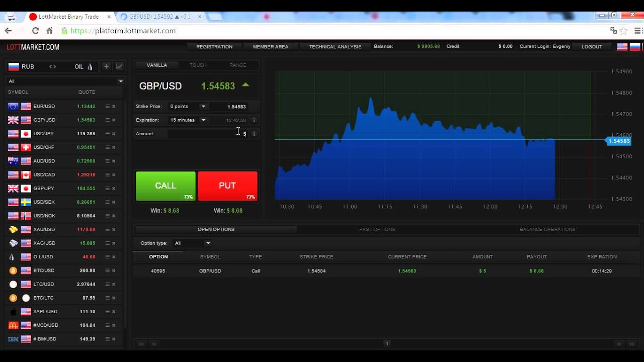
Task: Remove OIL/USD from the symbol list
Action: (x=114, y=257)
